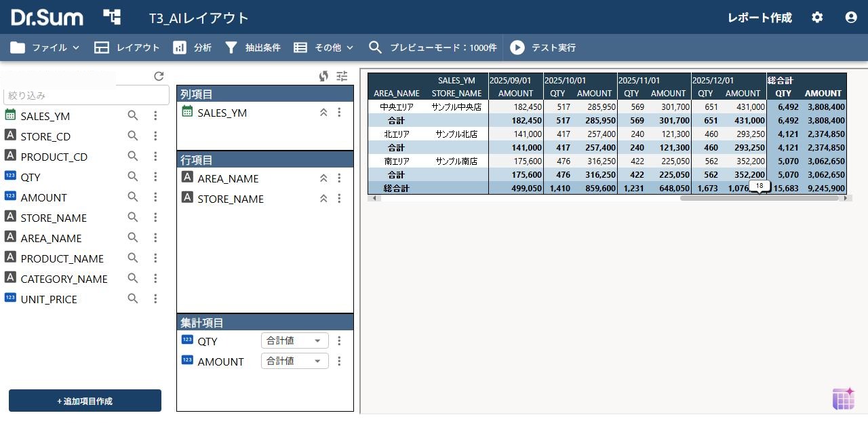Open QTY aggregation type dropdown
The height and width of the screenshot is (428, 868).
[x=294, y=341]
